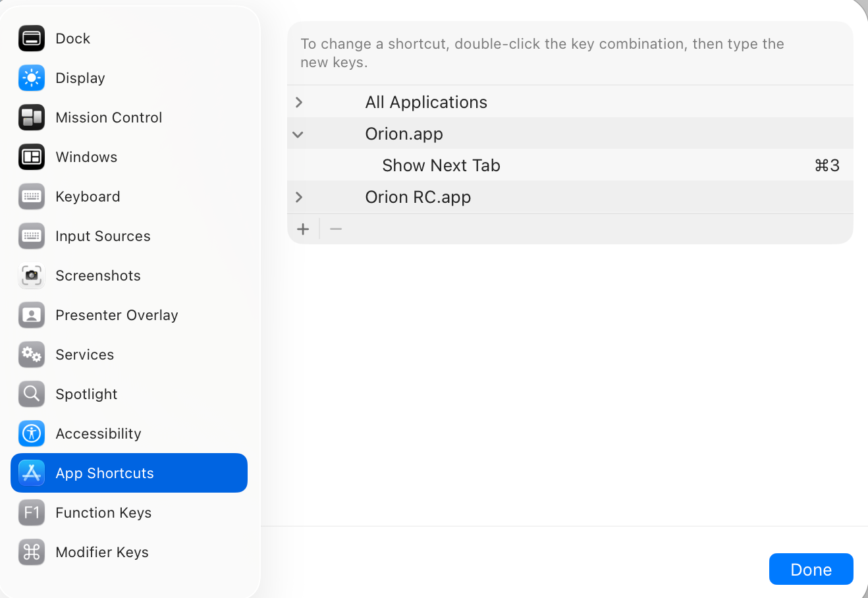The width and height of the screenshot is (868, 598).
Task: Select the Function Keys F1 icon
Action: coord(32,513)
